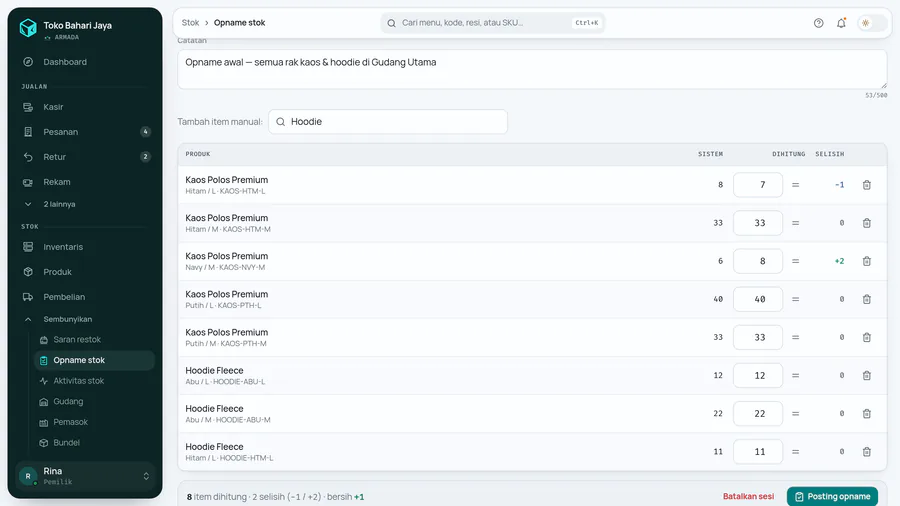Edit counted quantity for HOODIE-ABU-L
The image size is (900, 506).
[758, 376]
